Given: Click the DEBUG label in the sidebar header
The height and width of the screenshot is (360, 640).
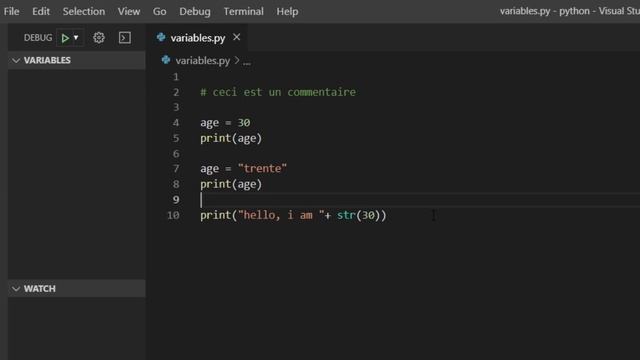Looking at the screenshot, I should click(38, 38).
